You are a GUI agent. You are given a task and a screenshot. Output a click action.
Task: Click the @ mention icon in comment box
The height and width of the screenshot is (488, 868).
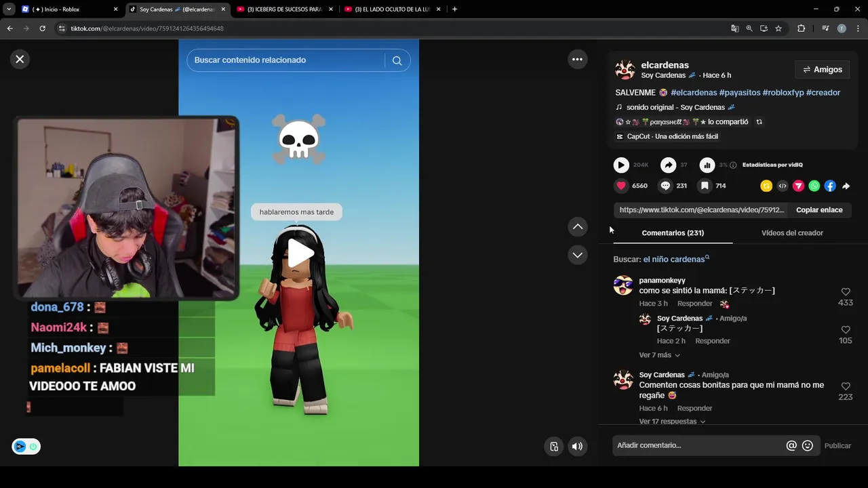pos(791,445)
